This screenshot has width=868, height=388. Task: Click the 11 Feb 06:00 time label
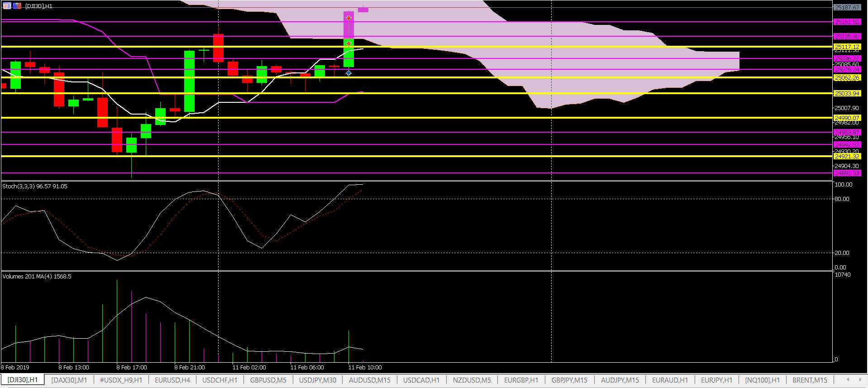[307, 367]
